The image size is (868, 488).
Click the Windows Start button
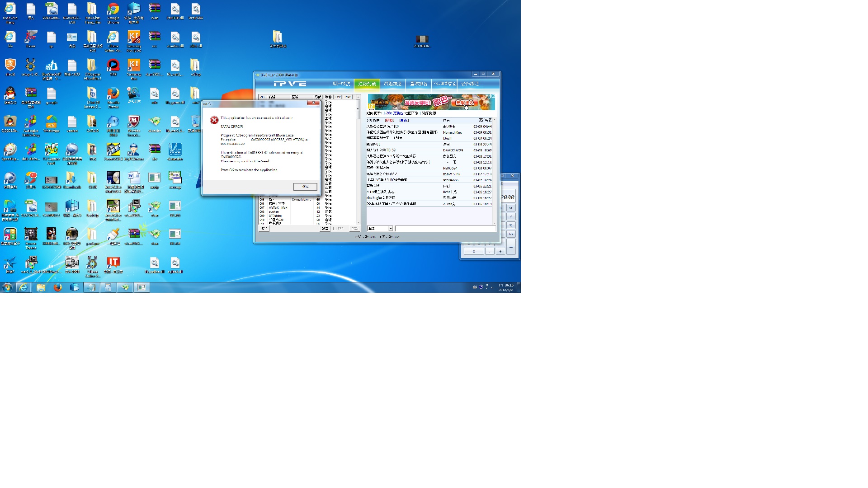7,287
